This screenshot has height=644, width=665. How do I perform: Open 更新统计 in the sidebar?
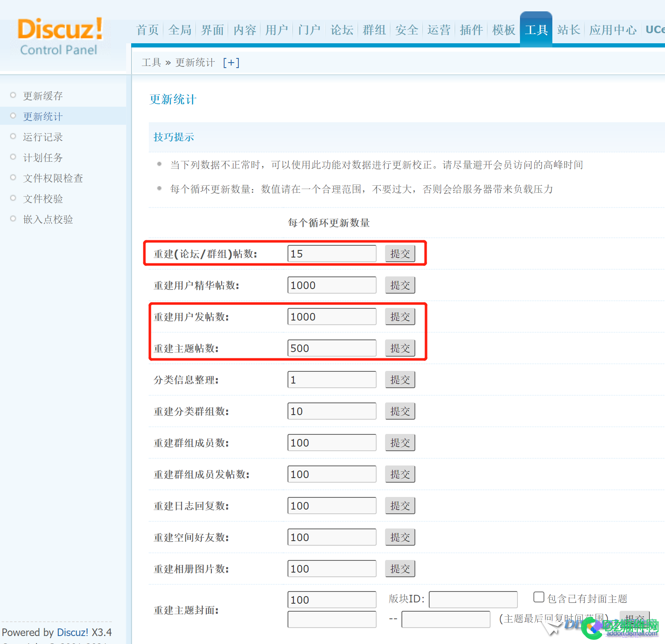pos(43,116)
